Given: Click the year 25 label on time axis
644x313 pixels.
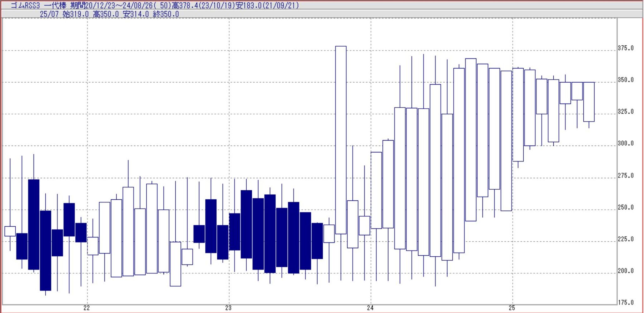Looking at the screenshot, I should coord(512,308).
